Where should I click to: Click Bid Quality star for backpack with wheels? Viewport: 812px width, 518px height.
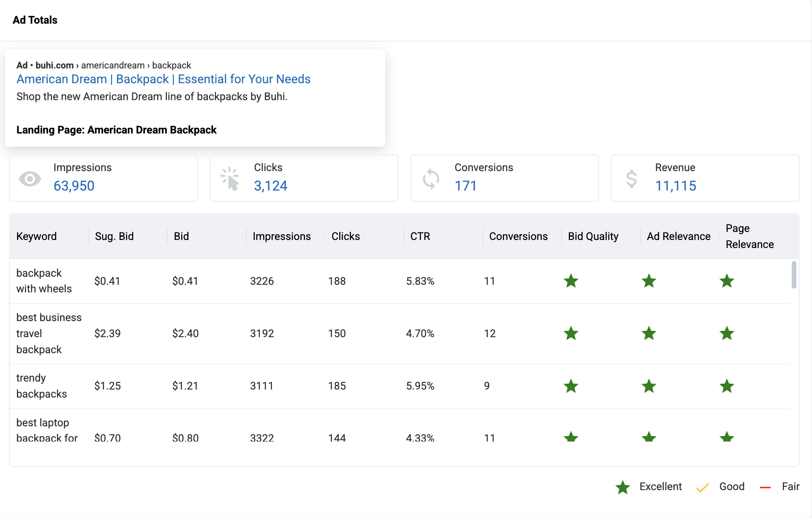[571, 281]
